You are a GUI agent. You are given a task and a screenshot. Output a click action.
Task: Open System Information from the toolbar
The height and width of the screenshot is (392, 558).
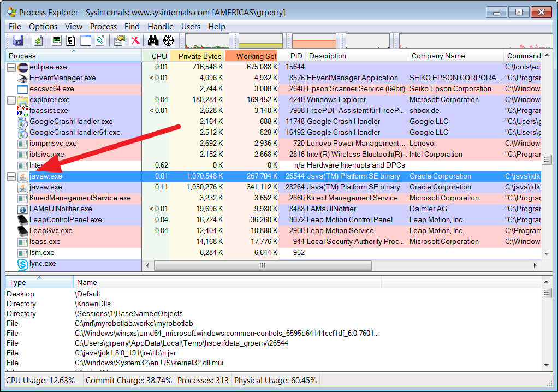[57, 40]
